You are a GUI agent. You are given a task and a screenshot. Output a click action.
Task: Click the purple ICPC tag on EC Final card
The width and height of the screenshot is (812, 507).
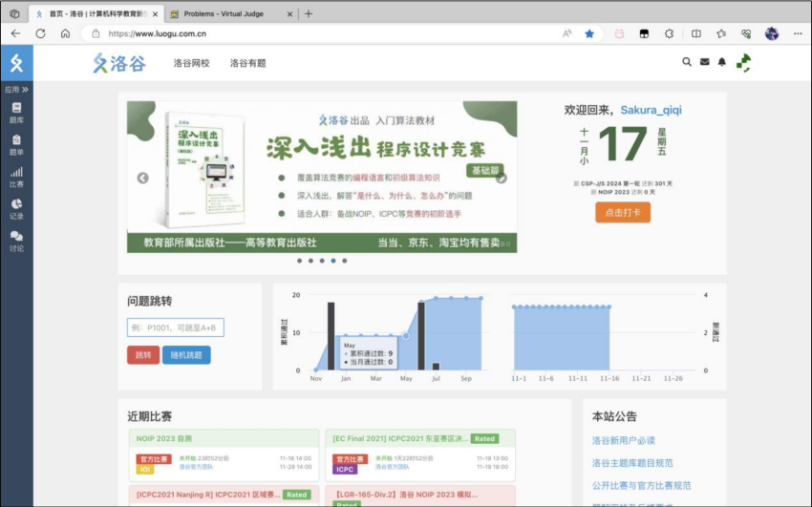345,469
